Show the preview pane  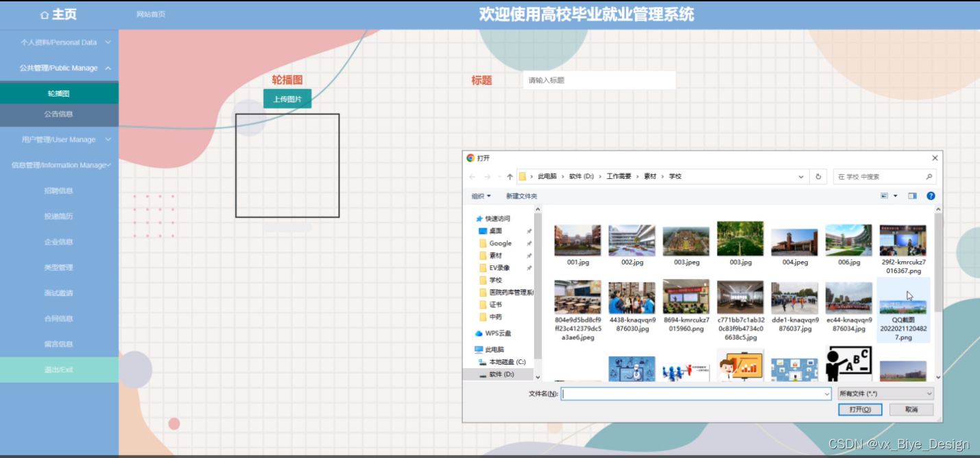(912, 196)
